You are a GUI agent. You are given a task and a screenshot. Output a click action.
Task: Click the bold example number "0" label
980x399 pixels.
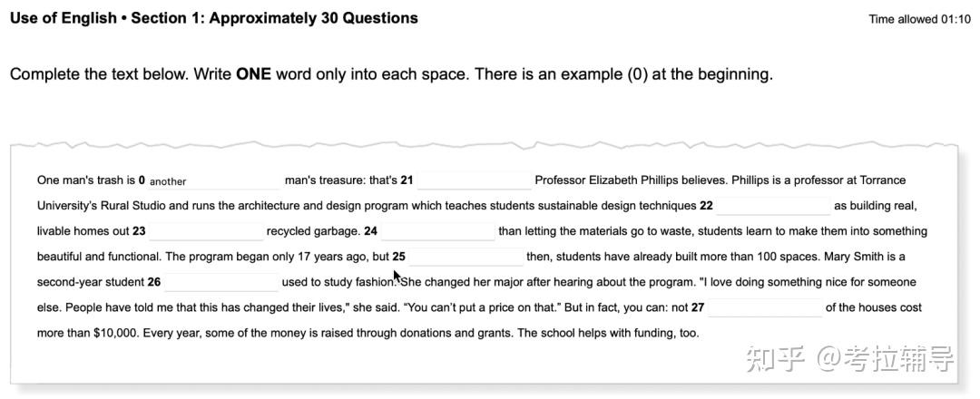coord(142,180)
